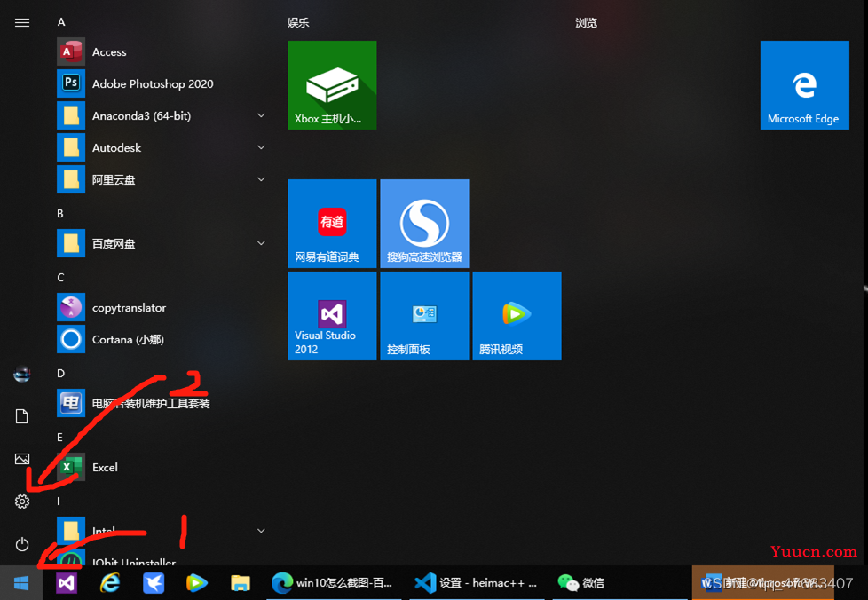The width and height of the screenshot is (868, 600).
Task: Expand the 阿里云盘 folder chevron
Action: (x=261, y=179)
